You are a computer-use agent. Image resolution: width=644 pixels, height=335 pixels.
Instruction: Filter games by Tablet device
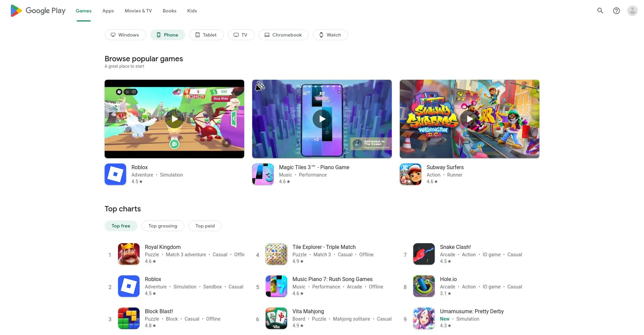point(206,35)
